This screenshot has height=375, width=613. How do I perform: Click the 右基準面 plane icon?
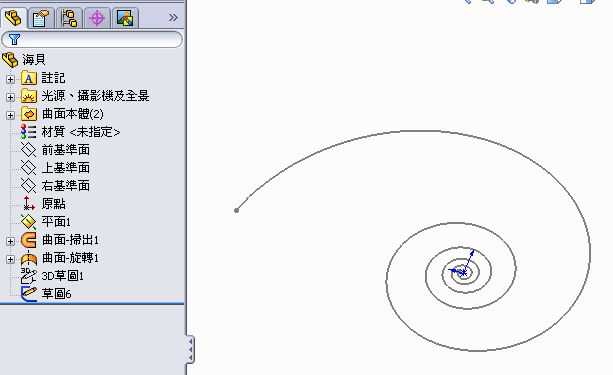click(29, 186)
